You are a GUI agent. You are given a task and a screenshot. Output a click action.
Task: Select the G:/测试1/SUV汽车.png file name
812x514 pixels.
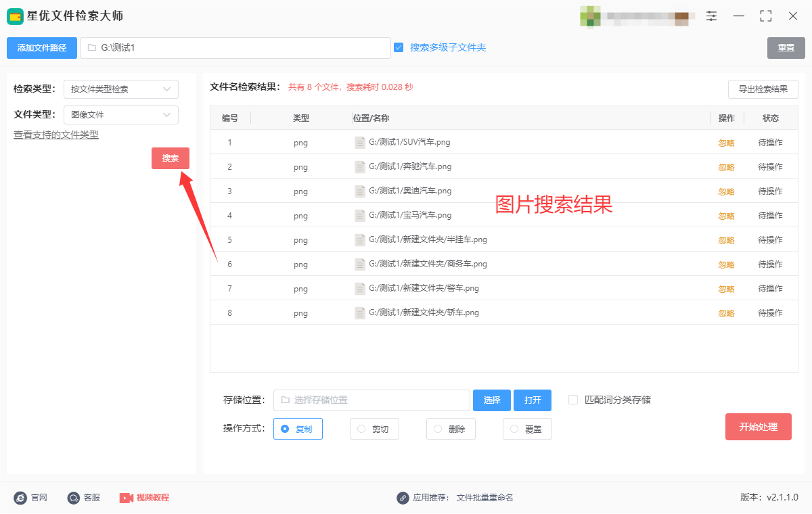409,143
